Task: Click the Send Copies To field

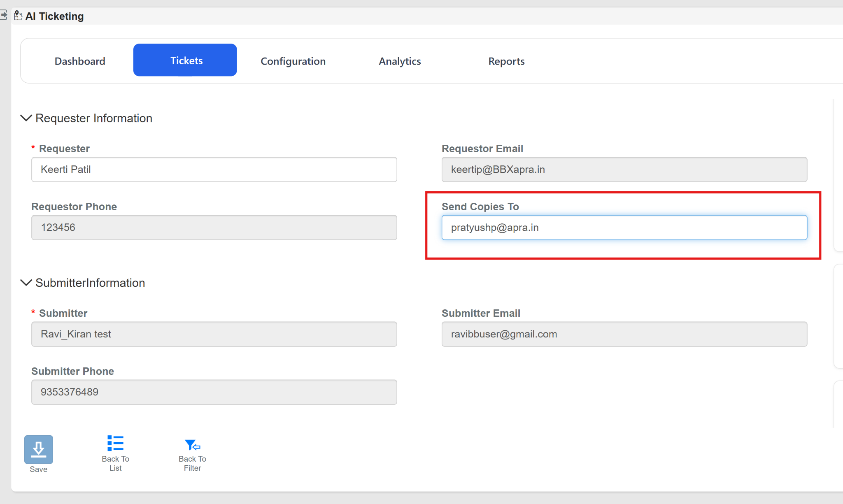Action: pos(624,228)
